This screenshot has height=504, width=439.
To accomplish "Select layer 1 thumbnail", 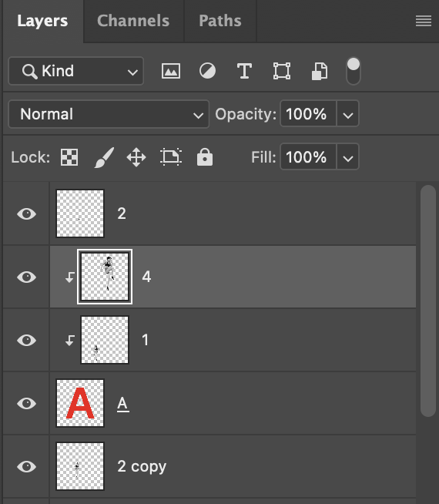I will [x=105, y=340].
